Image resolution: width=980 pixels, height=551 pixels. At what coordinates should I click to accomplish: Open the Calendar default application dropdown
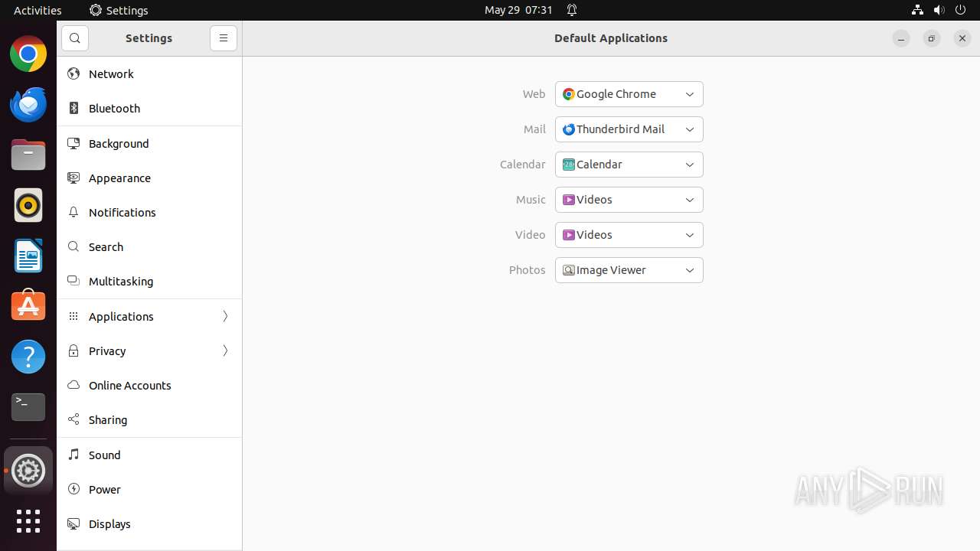click(629, 165)
